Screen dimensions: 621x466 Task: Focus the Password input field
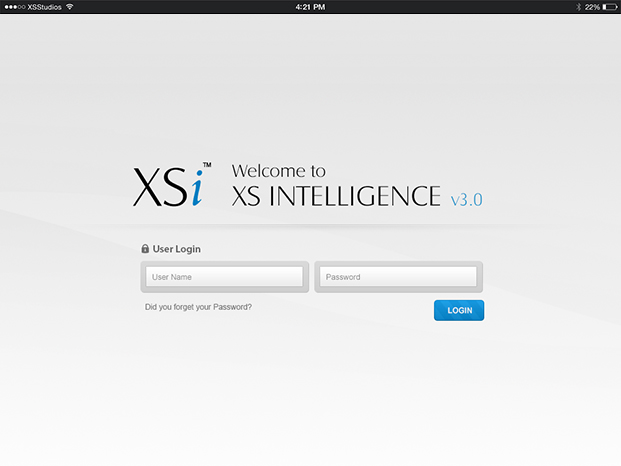coord(398,277)
